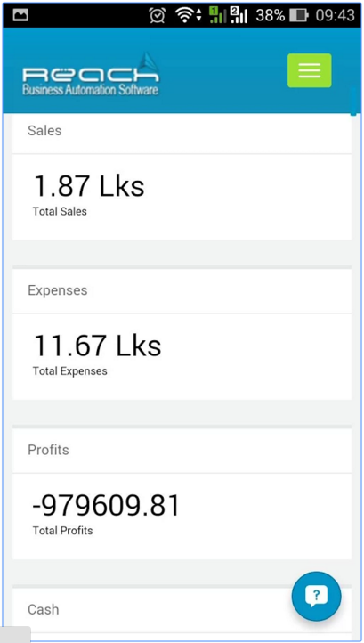This screenshot has width=364, height=643.
Task: Tap SIM 1 signal strength icon
Action: click(217, 15)
